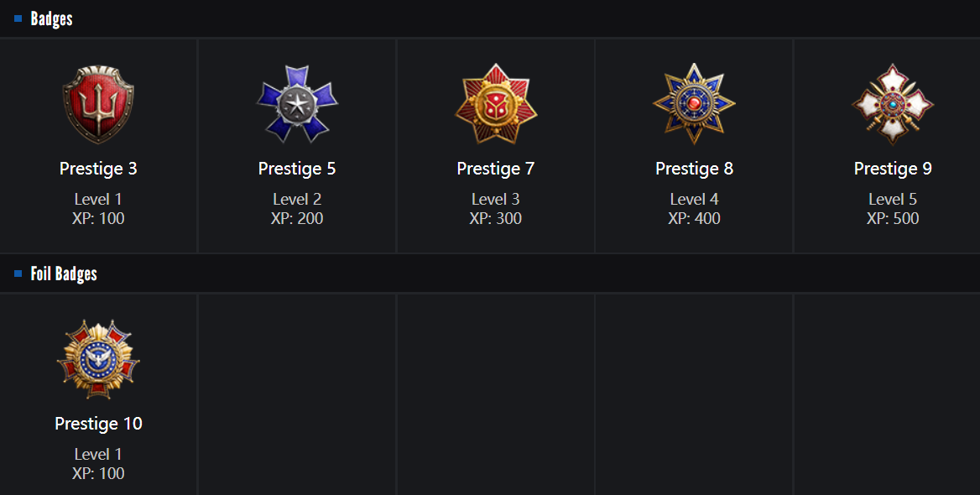
Task: Open the Prestige 5 title link
Action: [x=297, y=169]
